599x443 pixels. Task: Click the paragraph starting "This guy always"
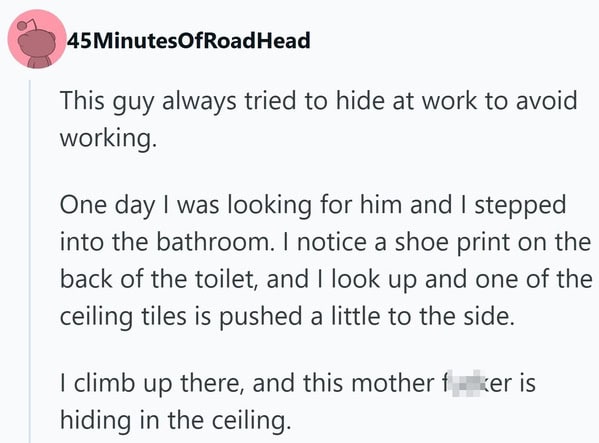318,119
